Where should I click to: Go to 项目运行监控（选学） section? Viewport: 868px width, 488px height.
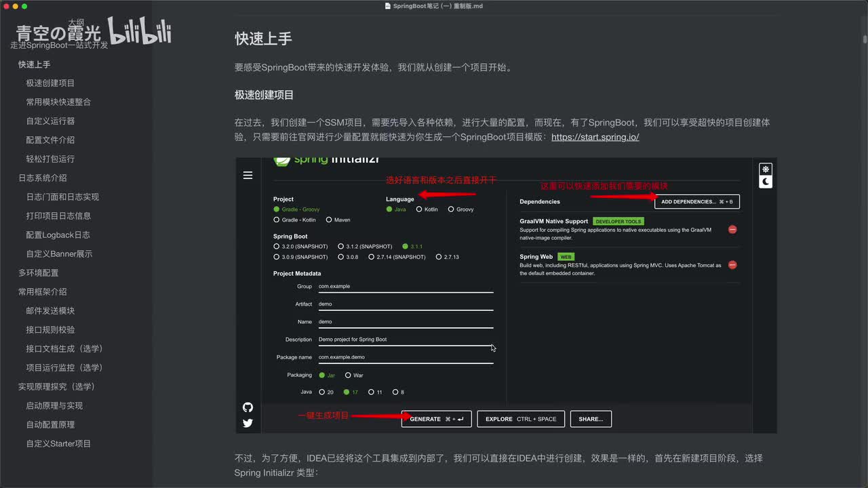(x=64, y=368)
